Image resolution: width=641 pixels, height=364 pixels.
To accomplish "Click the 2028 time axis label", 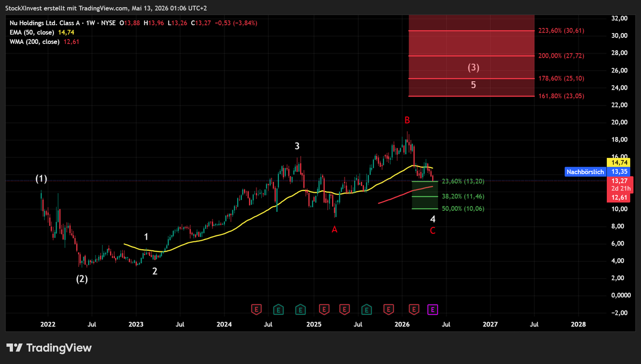I will coord(578,324).
